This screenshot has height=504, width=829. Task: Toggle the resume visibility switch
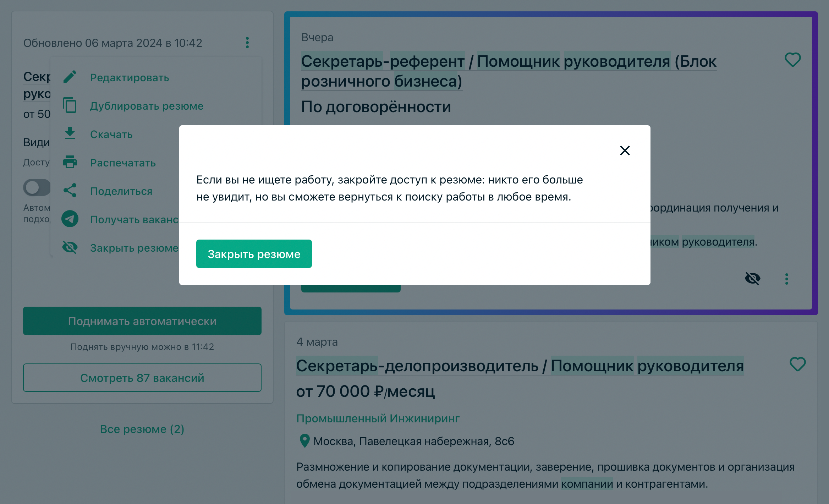coord(37,187)
